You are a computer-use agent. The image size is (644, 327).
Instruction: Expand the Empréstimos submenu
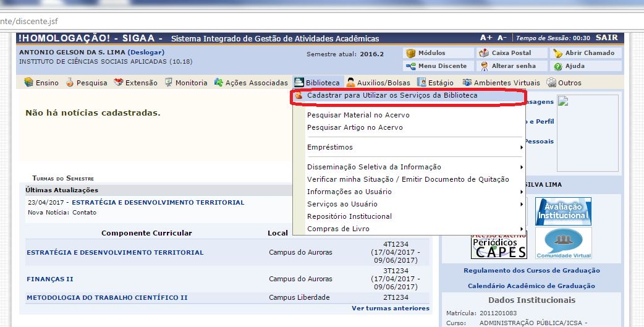(x=330, y=147)
